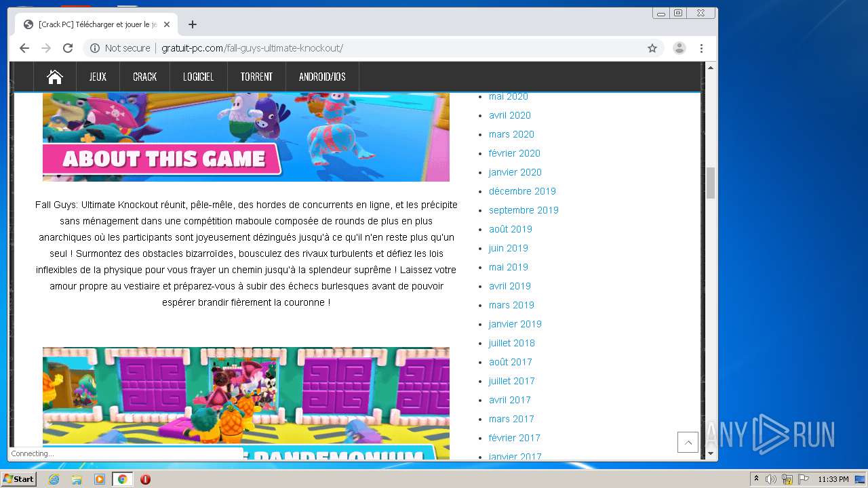Open the Action Center flag icon

(804, 479)
